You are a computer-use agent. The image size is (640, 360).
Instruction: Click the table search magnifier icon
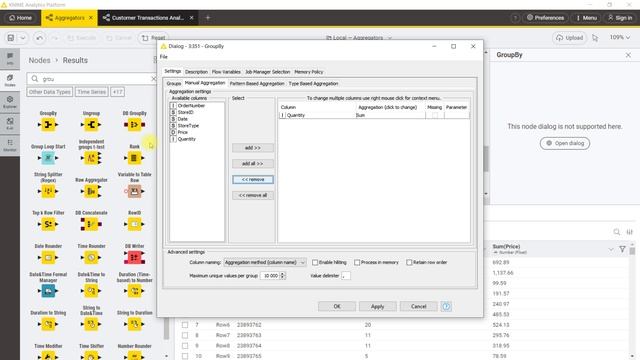[x=617, y=232]
